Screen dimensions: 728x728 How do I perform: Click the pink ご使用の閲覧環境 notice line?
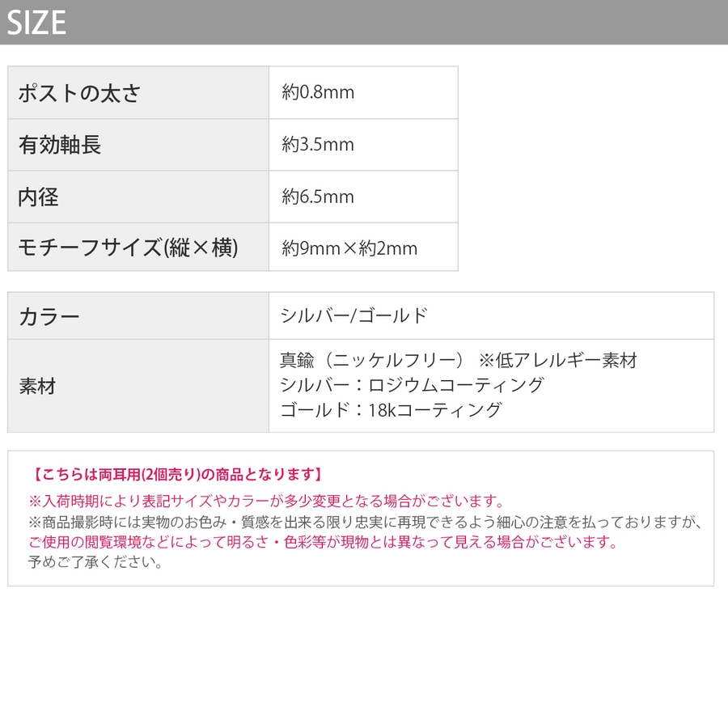tap(323, 542)
